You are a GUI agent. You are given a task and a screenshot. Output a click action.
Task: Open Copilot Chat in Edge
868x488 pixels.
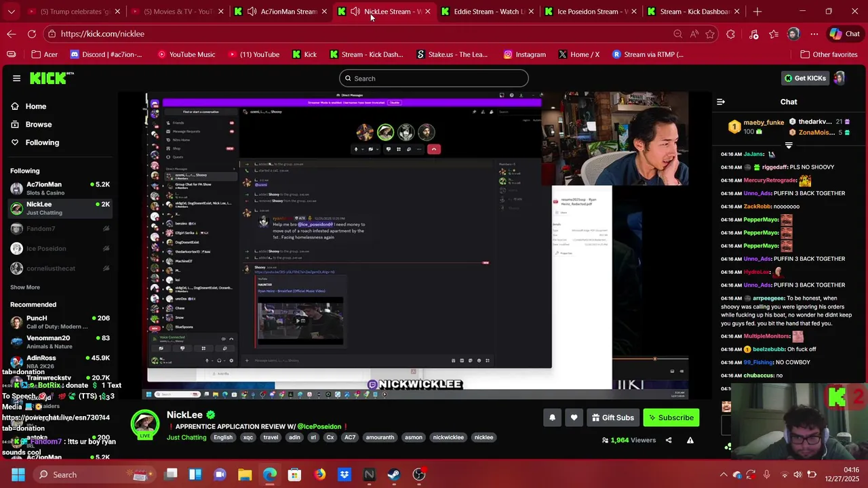click(x=845, y=34)
